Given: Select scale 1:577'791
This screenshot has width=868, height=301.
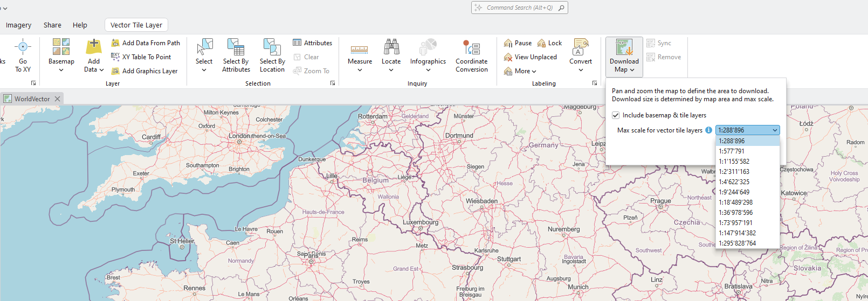Looking at the screenshot, I should (x=748, y=151).
